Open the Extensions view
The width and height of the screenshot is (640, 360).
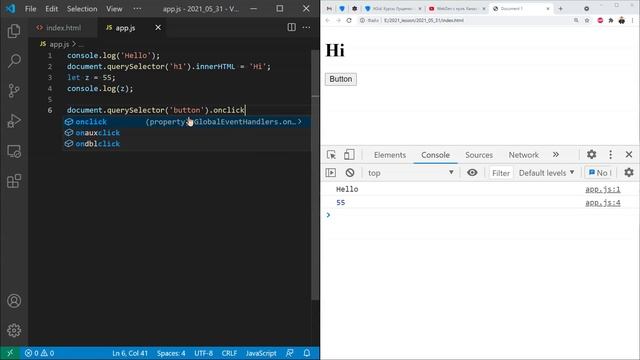[14, 181]
